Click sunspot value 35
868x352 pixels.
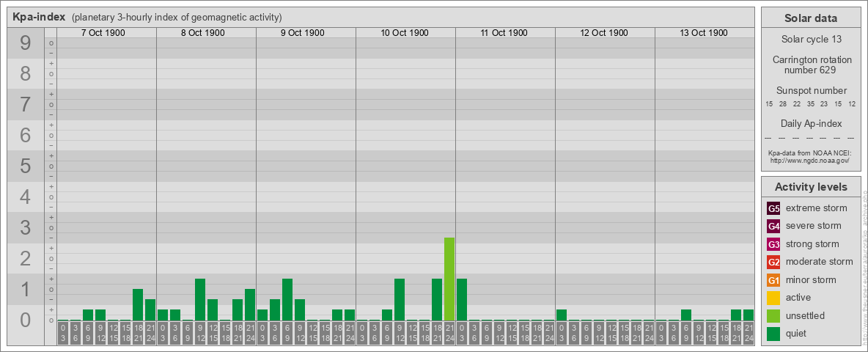810,104
